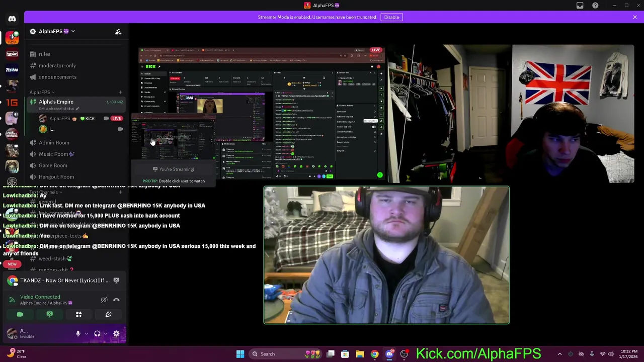Click the invite people icon
Image resolution: width=644 pixels, height=362 pixels.
point(118,32)
